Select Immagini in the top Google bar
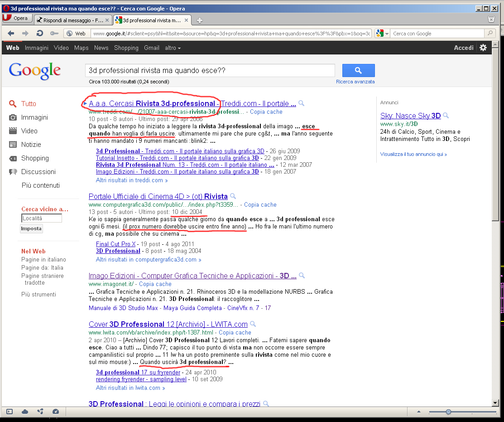Viewport: 504px width, 422px height. (36, 48)
